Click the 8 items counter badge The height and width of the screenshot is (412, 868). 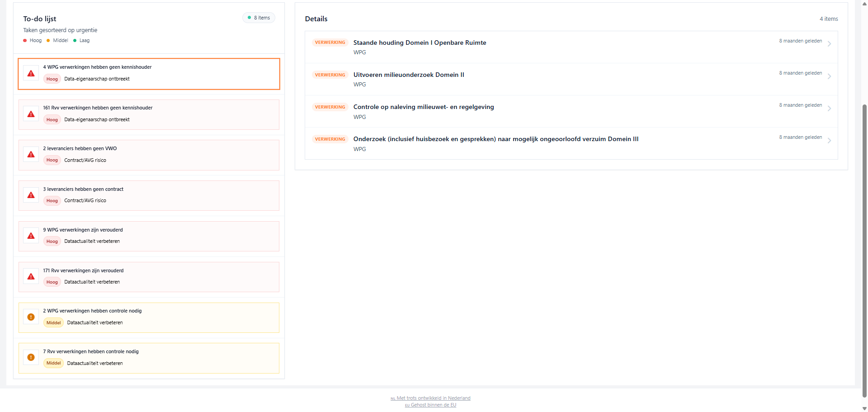pyautogui.click(x=259, y=18)
